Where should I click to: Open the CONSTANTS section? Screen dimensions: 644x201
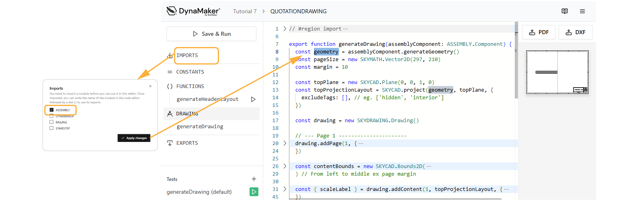(190, 72)
